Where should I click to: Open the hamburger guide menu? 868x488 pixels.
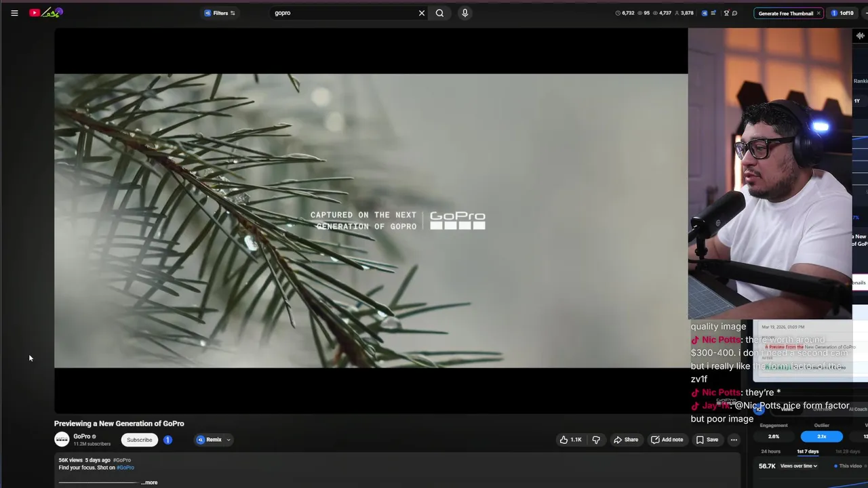[x=14, y=13]
